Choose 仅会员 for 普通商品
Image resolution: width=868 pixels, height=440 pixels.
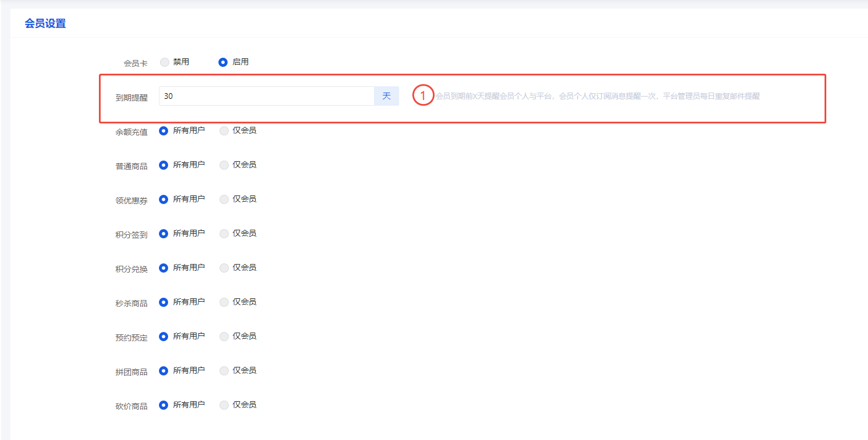point(224,165)
